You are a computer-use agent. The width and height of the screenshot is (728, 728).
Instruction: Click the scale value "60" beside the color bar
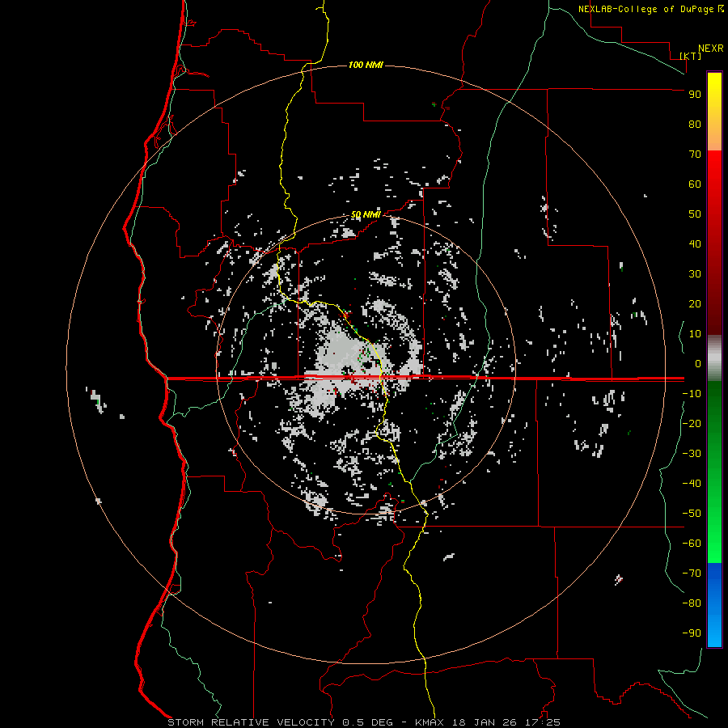[695, 184]
